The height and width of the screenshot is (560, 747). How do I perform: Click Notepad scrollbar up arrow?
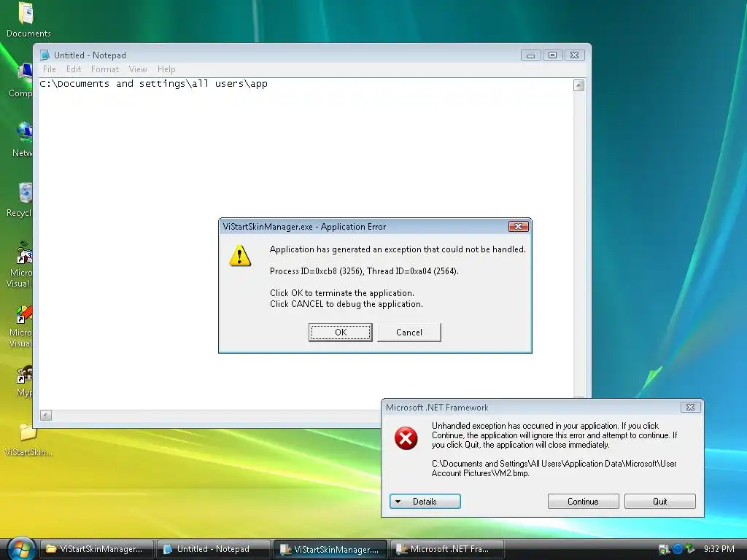point(578,86)
